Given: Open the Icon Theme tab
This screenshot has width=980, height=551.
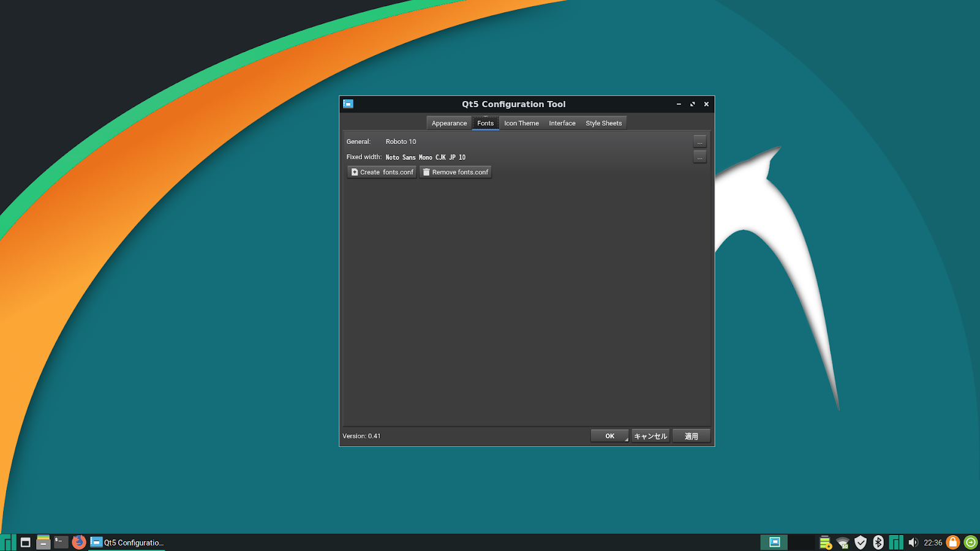Looking at the screenshot, I should tap(521, 123).
